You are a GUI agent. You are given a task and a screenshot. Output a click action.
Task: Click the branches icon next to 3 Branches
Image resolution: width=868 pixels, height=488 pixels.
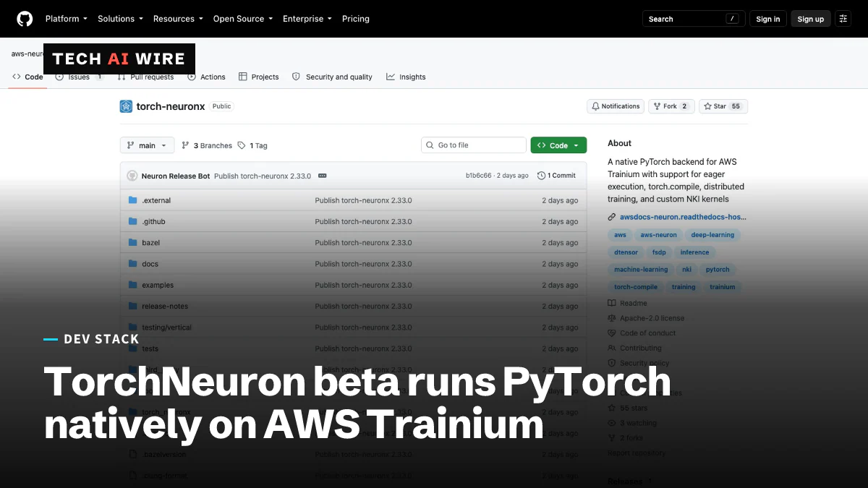click(x=186, y=145)
